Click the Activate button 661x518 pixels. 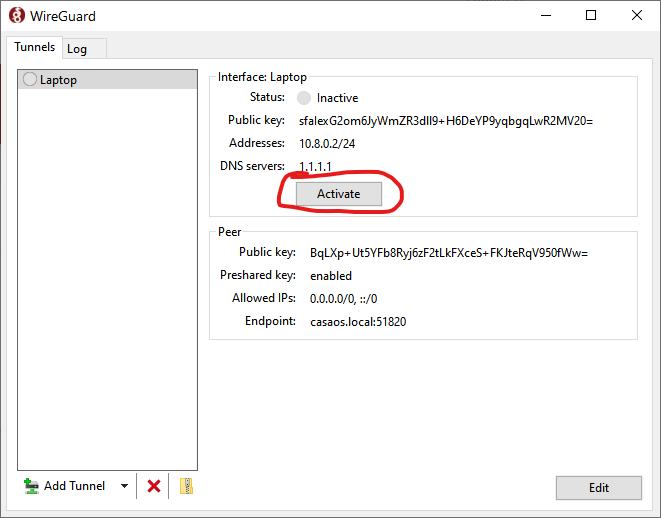338,194
